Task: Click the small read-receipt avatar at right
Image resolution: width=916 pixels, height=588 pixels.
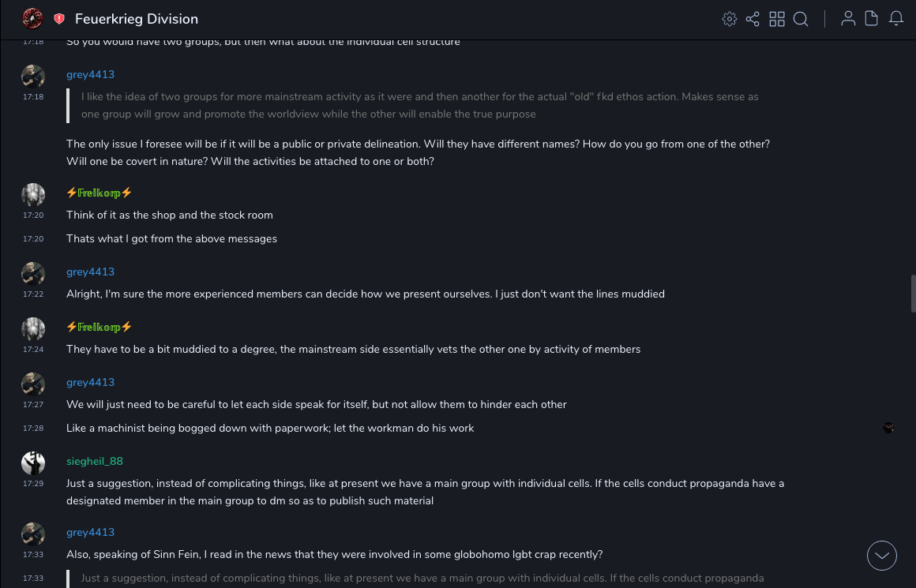Action: pos(888,428)
